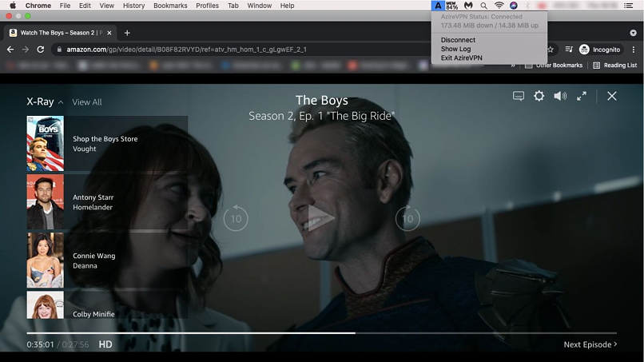Click Antony Starr Homelander text
Screen dimensions: 644x362
(93, 202)
